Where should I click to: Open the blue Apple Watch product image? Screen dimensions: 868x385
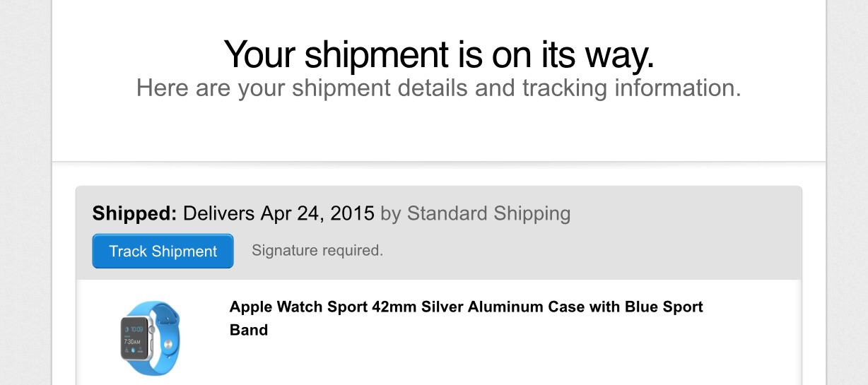click(x=150, y=338)
